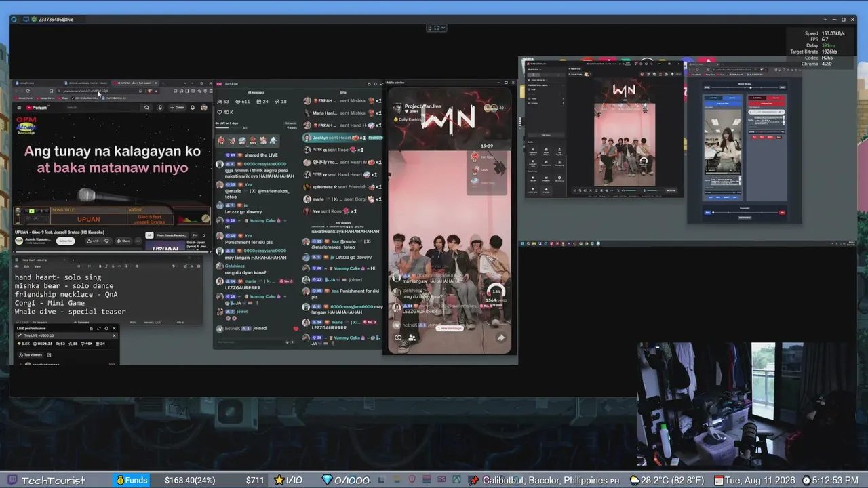Screen dimensions: 868x488
Task: Click the heart likes count 40 K
Action: point(224,112)
